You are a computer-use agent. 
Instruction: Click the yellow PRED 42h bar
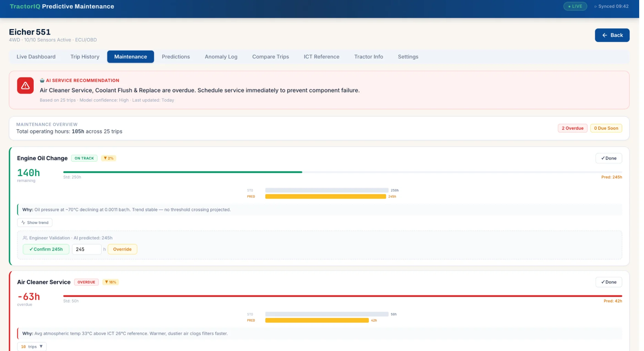(x=317, y=320)
